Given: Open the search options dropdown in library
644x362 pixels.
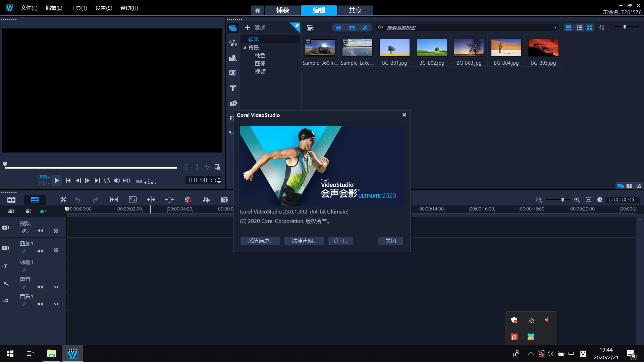Looking at the screenshot, I should coord(381,27).
